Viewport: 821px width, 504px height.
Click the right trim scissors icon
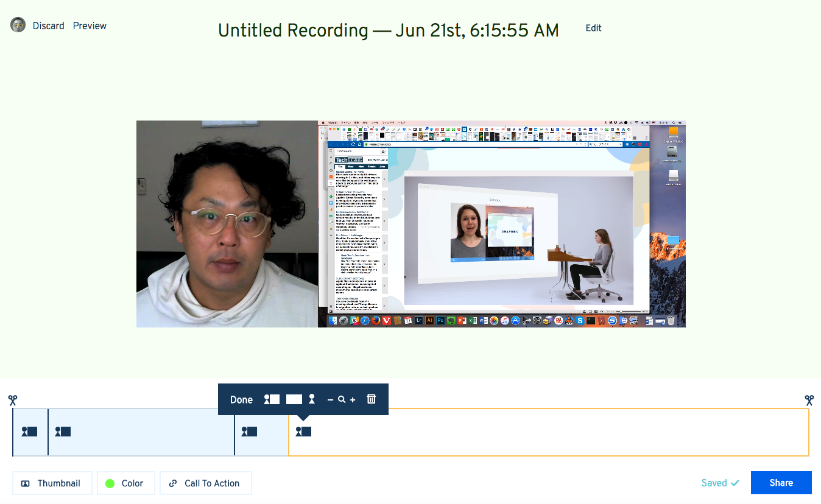click(x=809, y=400)
